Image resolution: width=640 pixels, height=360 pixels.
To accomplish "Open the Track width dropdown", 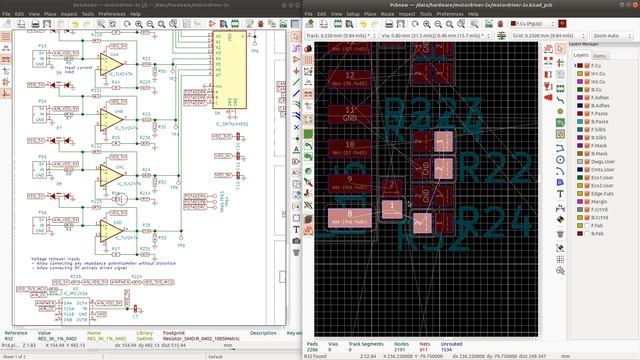I will coord(340,36).
